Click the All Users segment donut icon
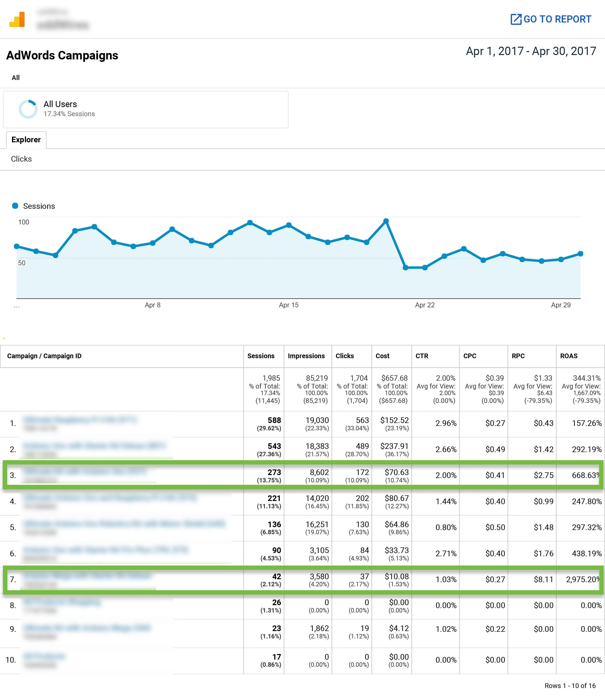Viewport: 605px width, 700px height. coord(28,109)
